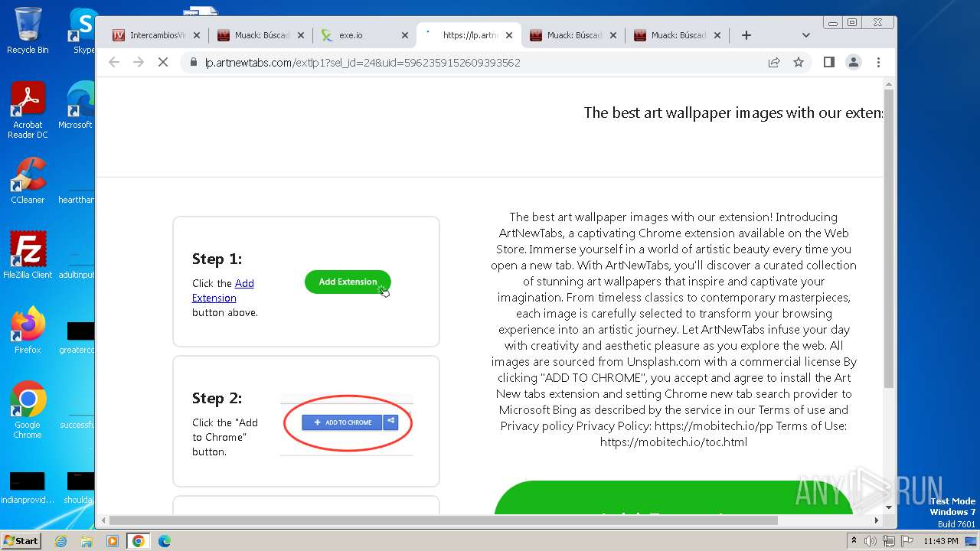Open Internet Explorer from the taskbar
The width and height of the screenshot is (980, 551).
point(60,541)
